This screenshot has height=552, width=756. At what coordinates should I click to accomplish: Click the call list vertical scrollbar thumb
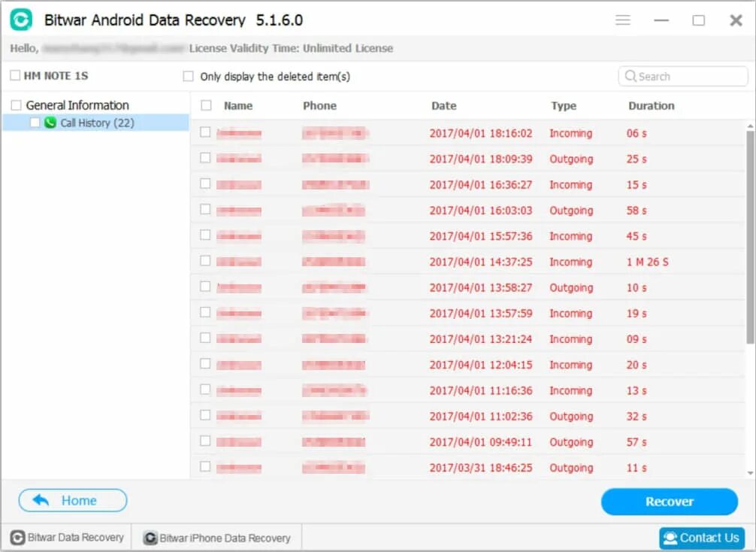(750, 236)
